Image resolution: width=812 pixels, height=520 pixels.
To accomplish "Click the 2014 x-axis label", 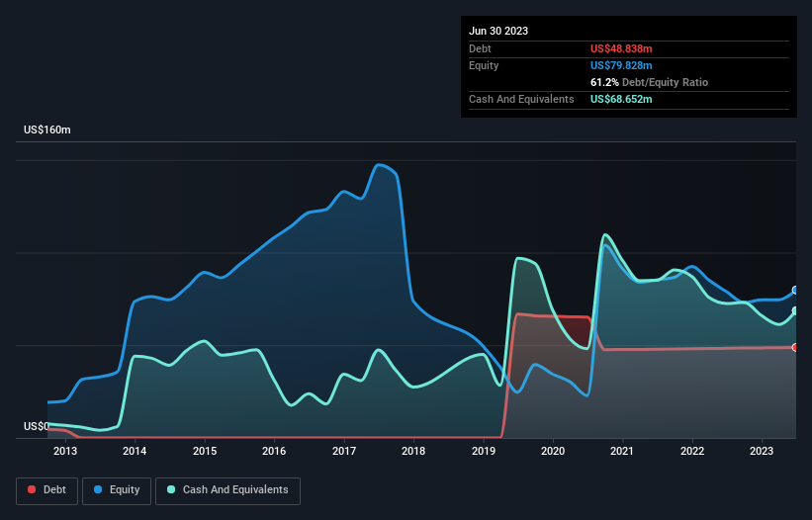I will pos(135,451).
